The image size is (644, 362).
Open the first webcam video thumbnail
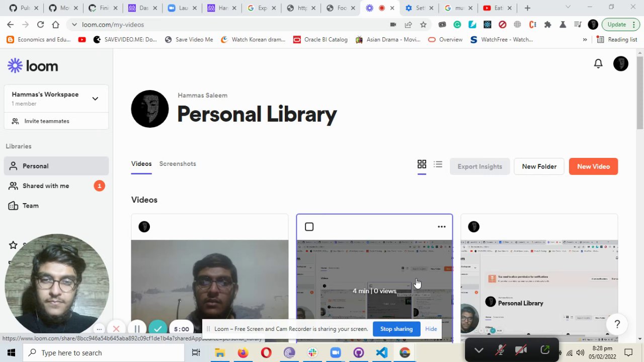[210, 291]
